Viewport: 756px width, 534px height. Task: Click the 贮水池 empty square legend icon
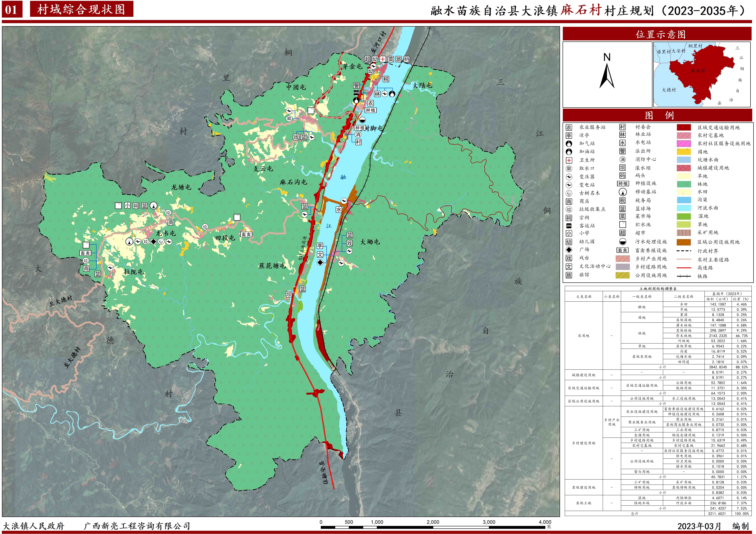pyautogui.click(x=623, y=224)
